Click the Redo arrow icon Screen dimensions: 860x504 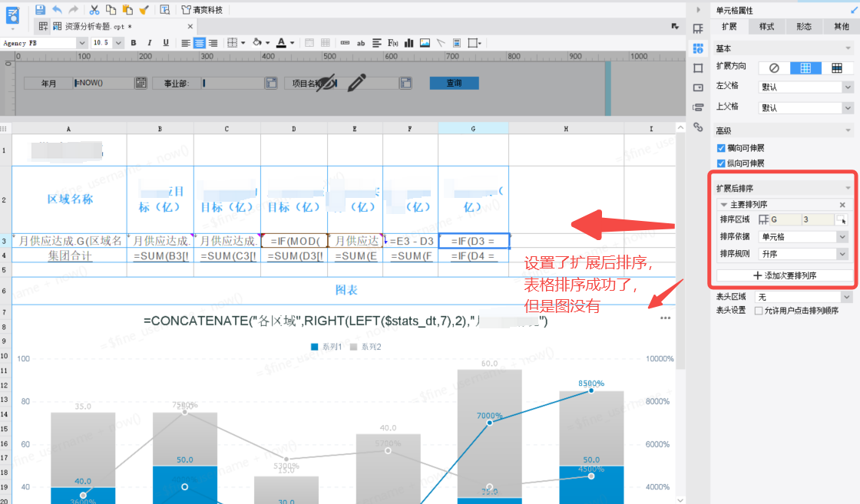coord(74,9)
